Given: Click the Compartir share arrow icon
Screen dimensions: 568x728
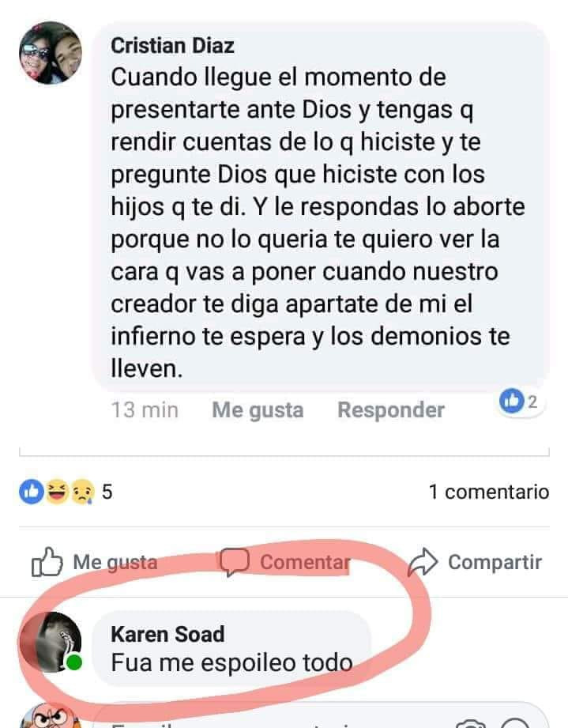Looking at the screenshot, I should pyautogui.click(x=423, y=562).
